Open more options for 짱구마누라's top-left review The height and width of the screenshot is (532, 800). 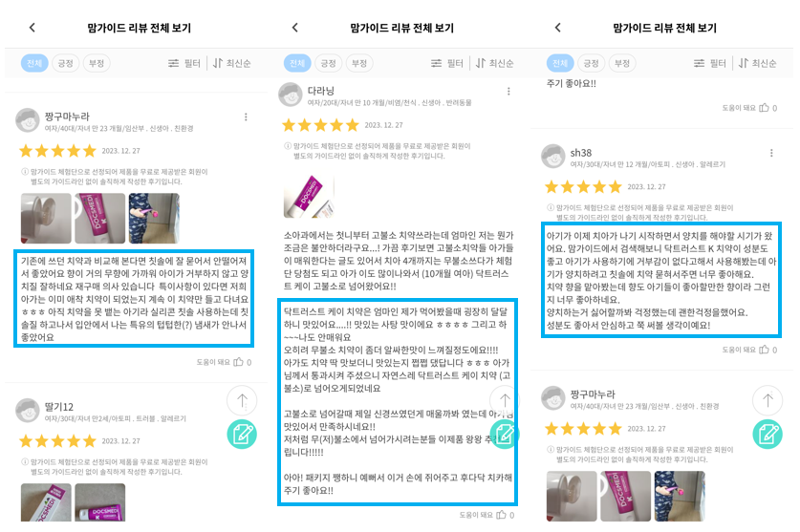pyautogui.click(x=246, y=117)
